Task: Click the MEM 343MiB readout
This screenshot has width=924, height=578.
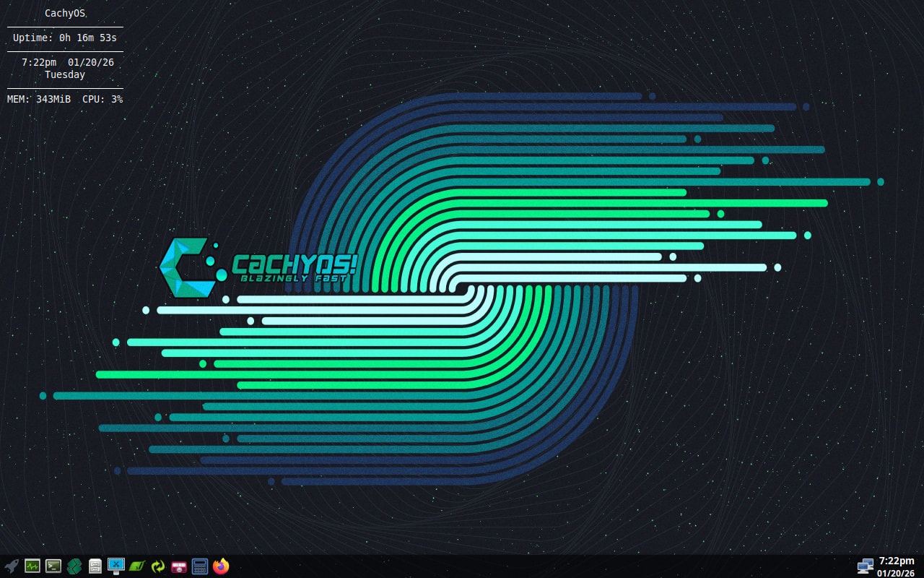Action: coord(39,99)
